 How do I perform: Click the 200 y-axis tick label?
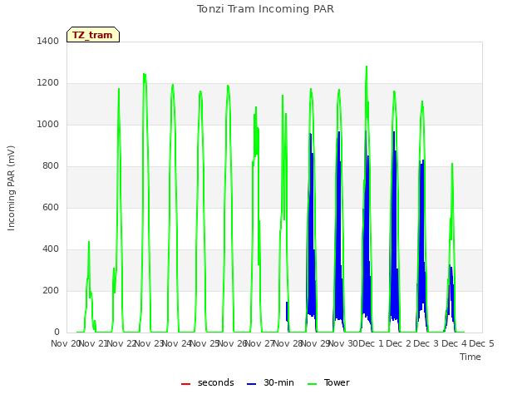click(51, 291)
